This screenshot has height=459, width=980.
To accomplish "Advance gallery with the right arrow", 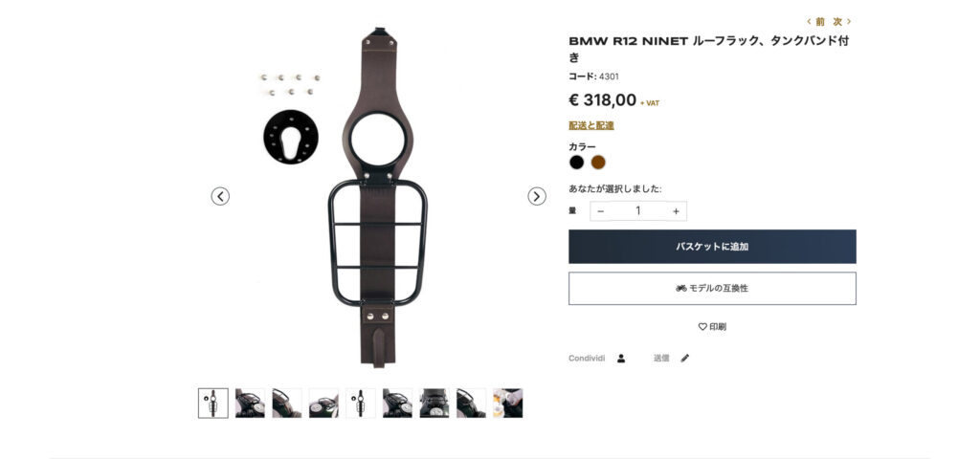I will (x=536, y=196).
